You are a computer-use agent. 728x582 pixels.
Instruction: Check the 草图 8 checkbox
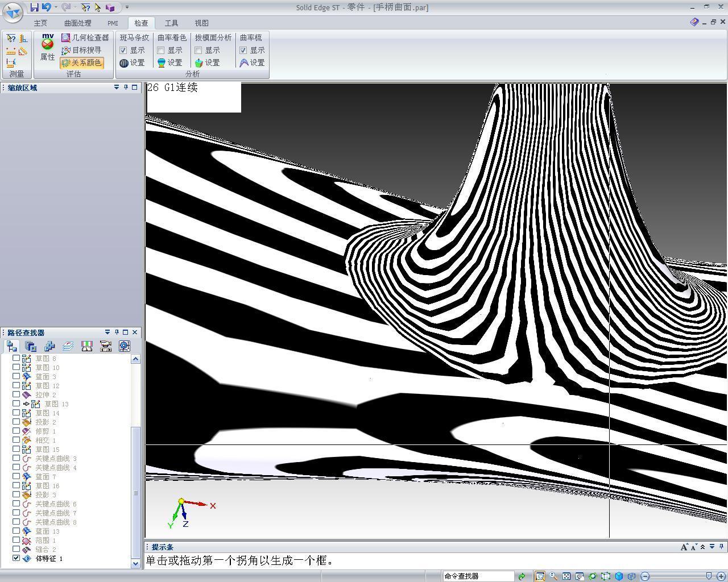16,358
